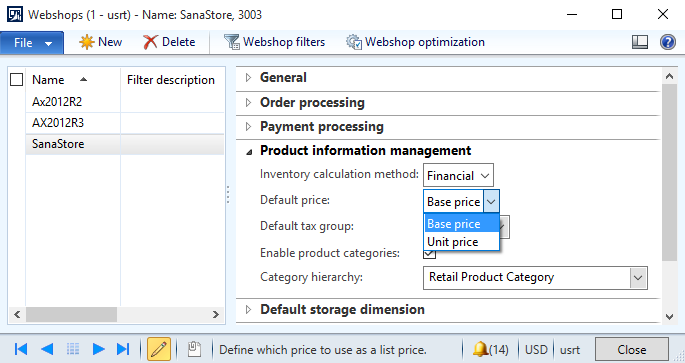Jump to last record arrow
The width and height of the screenshot is (685, 363).
click(123, 349)
